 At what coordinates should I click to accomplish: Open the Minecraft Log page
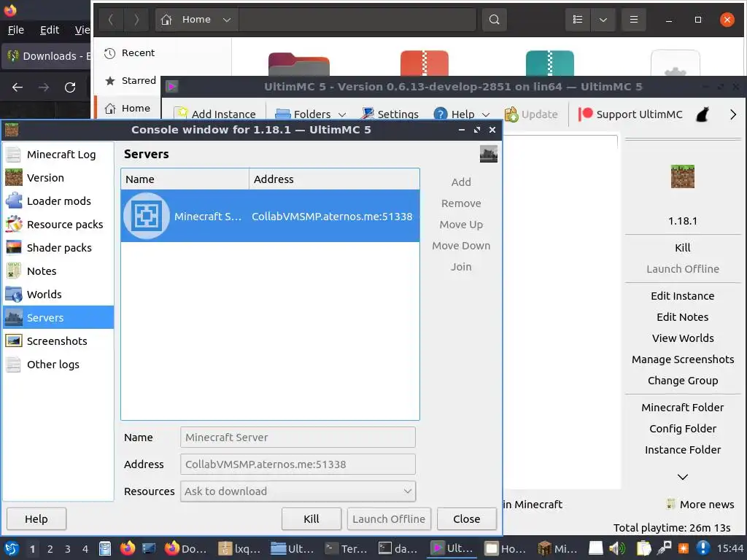tap(58, 155)
